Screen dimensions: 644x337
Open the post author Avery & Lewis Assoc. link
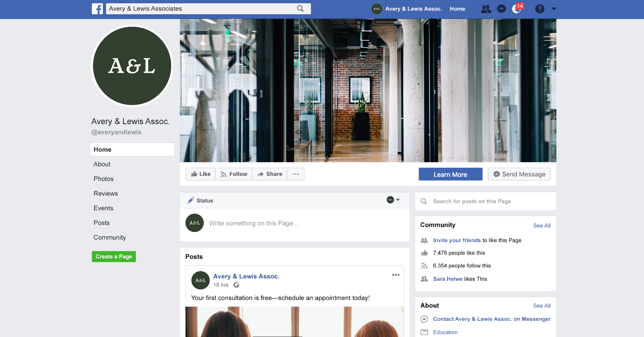point(246,276)
